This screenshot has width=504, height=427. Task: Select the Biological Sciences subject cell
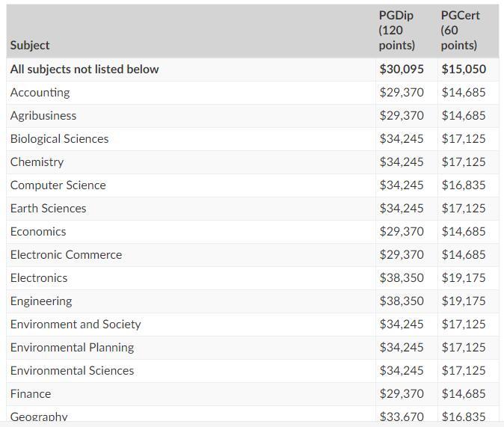[60, 139]
